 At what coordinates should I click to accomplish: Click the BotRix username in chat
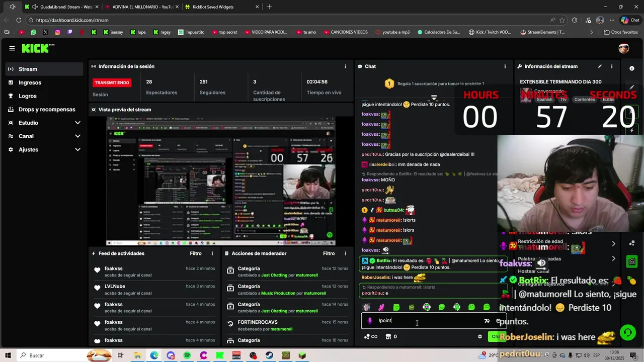(383, 260)
